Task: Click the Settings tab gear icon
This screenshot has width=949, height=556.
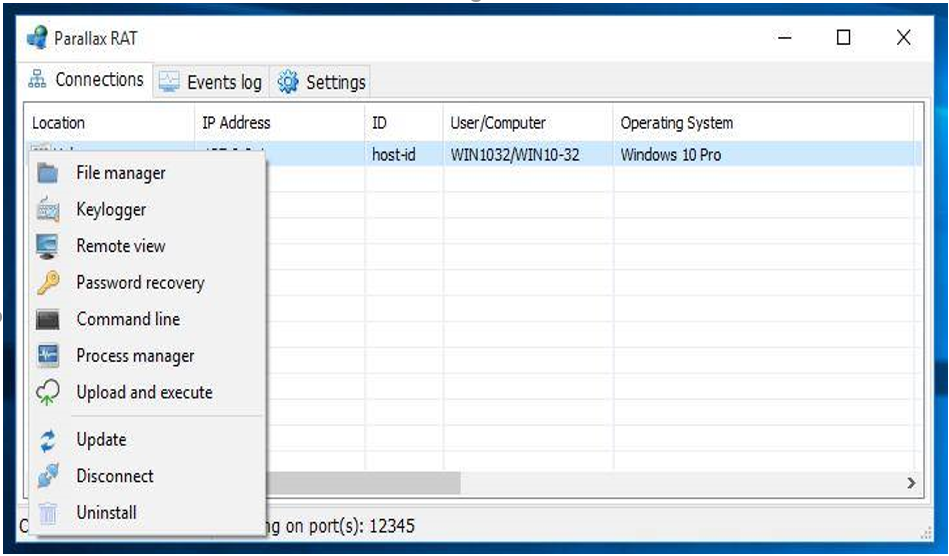Action: point(287,82)
